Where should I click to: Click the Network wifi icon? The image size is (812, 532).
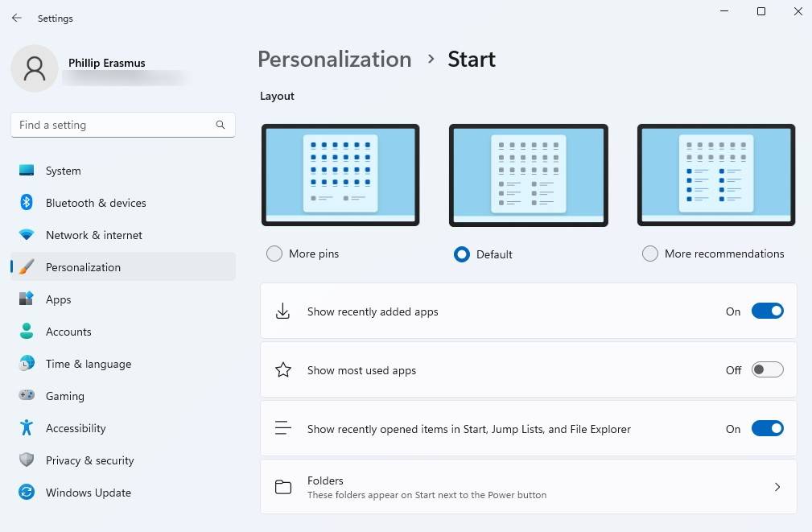tap(27, 235)
